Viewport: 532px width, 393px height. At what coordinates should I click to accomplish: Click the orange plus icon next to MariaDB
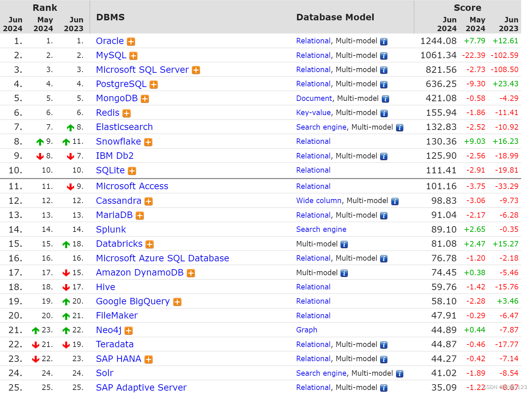(140, 216)
